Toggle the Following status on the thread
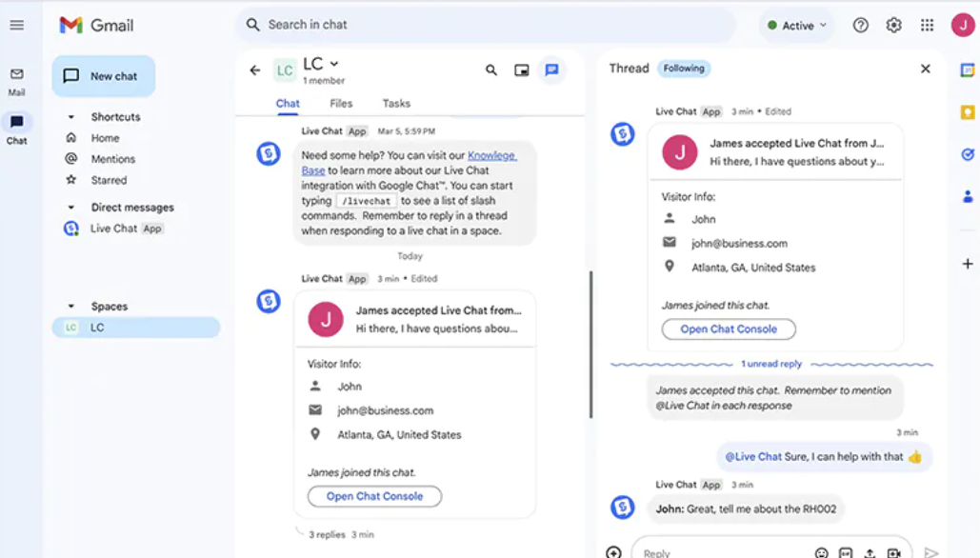The width and height of the screenshot is (980, 558). coord(684,68)
